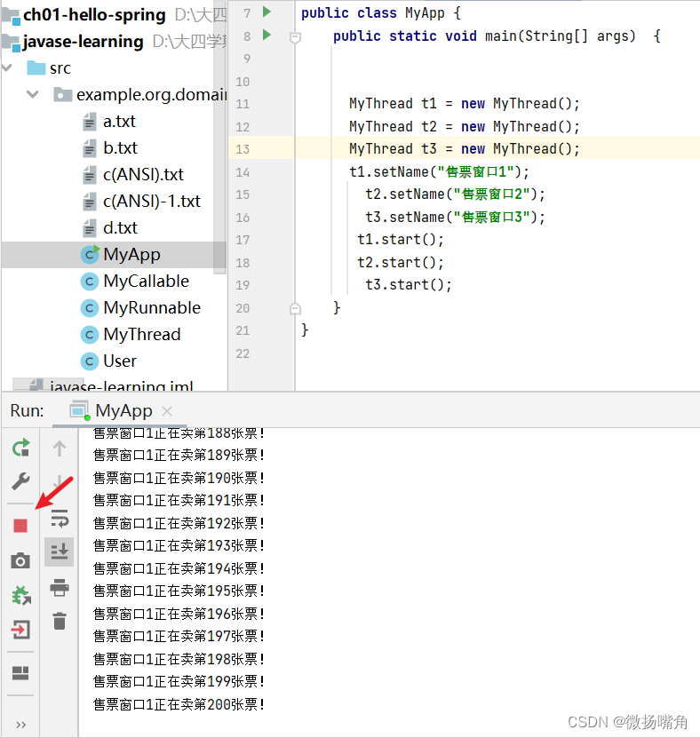Collapse code block at line 20 fold marker
Screen dimensions: 700x738
[295, 309]
